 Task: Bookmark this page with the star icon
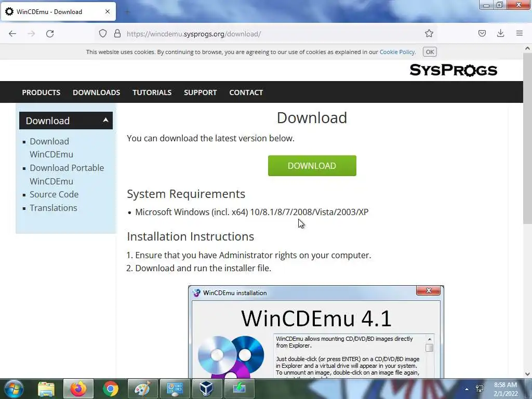pyautogui.click(x=429, y=33)
